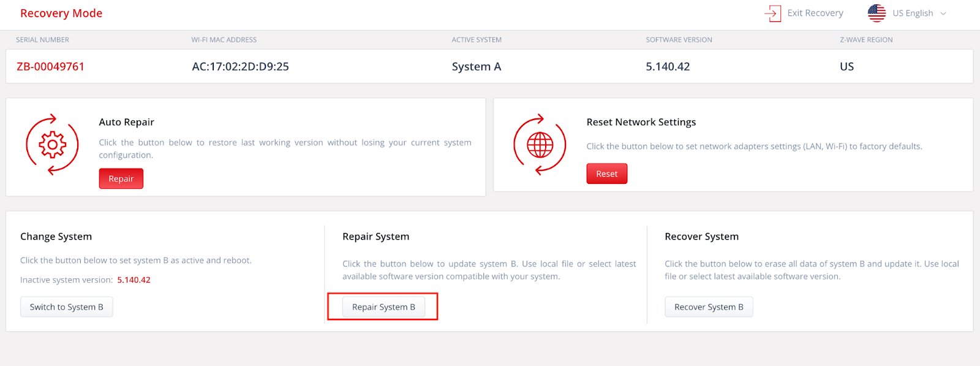The width and height of the screenshot is (980, 366).
Task: Click the System A active system value
Action: (x=477, y=66)
